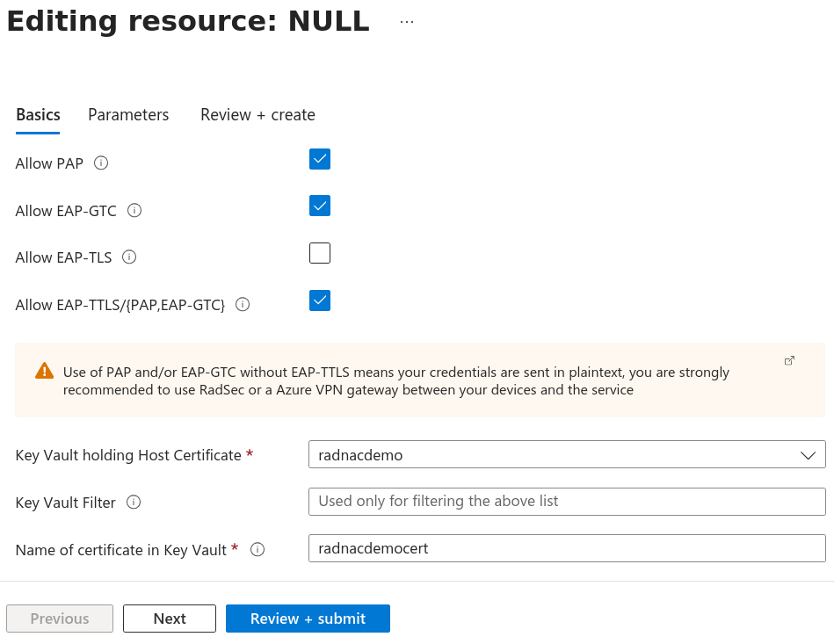Viewport: 834px width, 644px height.
Task: Click the warning triangle in the banner
Action: tap(44, 371)
